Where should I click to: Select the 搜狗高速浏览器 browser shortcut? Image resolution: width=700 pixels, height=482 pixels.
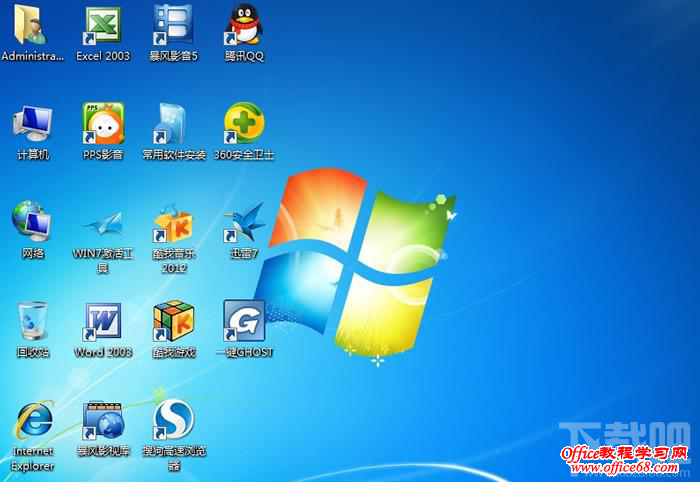tap(173, 421)
